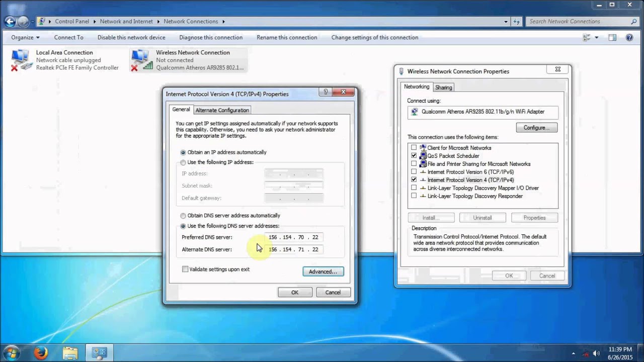The image size is (644, 362).
Task: Enable Internet Protocol Version 6 checkbox
Action: pyautogui.click(x=414, y=172)
